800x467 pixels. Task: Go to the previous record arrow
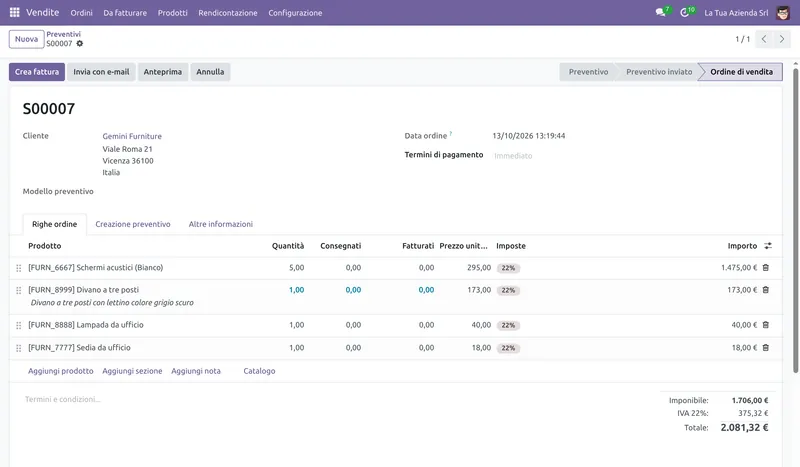[x=764, y=39]
